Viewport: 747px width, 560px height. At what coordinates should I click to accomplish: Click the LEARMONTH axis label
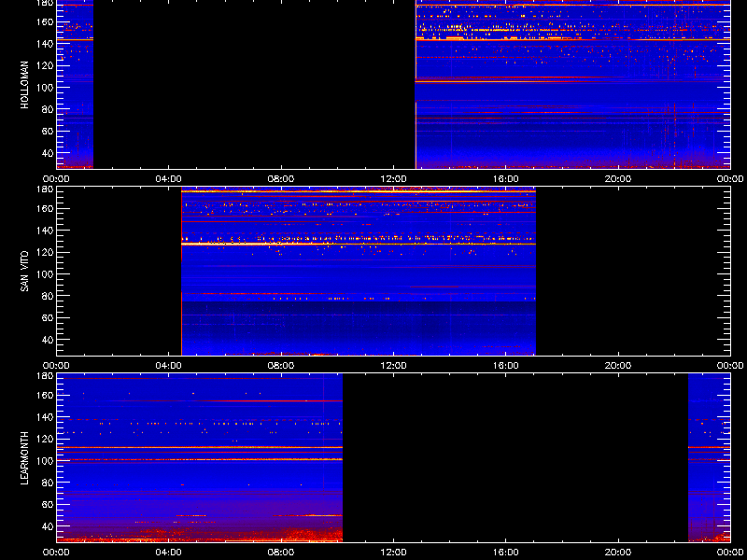pos(25,458)
